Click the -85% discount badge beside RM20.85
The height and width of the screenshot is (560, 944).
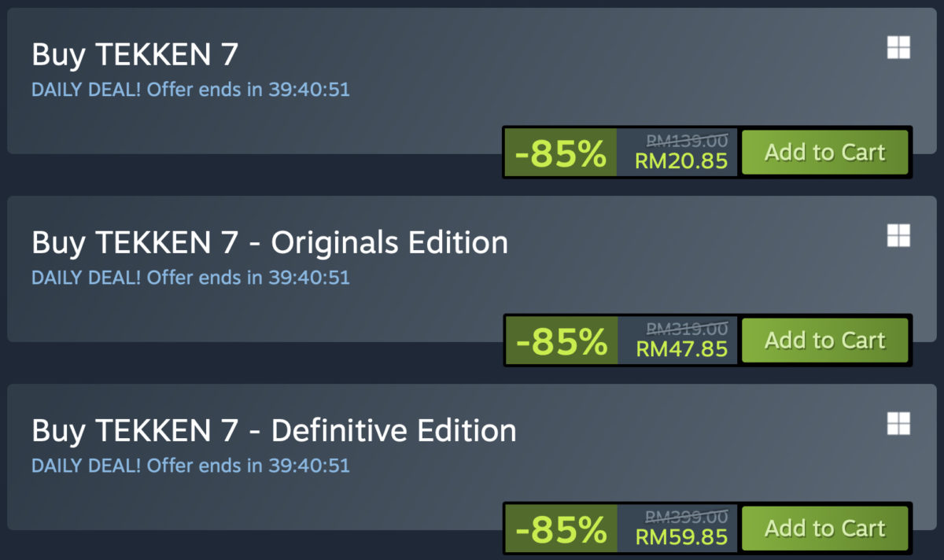tap(561, 153)
